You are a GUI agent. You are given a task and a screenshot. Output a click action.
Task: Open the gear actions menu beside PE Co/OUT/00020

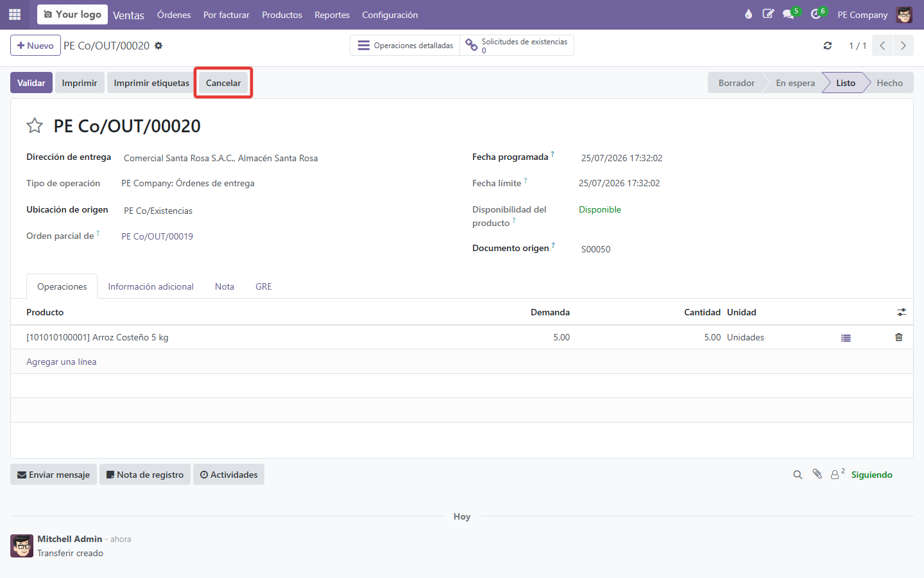click(158, 46)
